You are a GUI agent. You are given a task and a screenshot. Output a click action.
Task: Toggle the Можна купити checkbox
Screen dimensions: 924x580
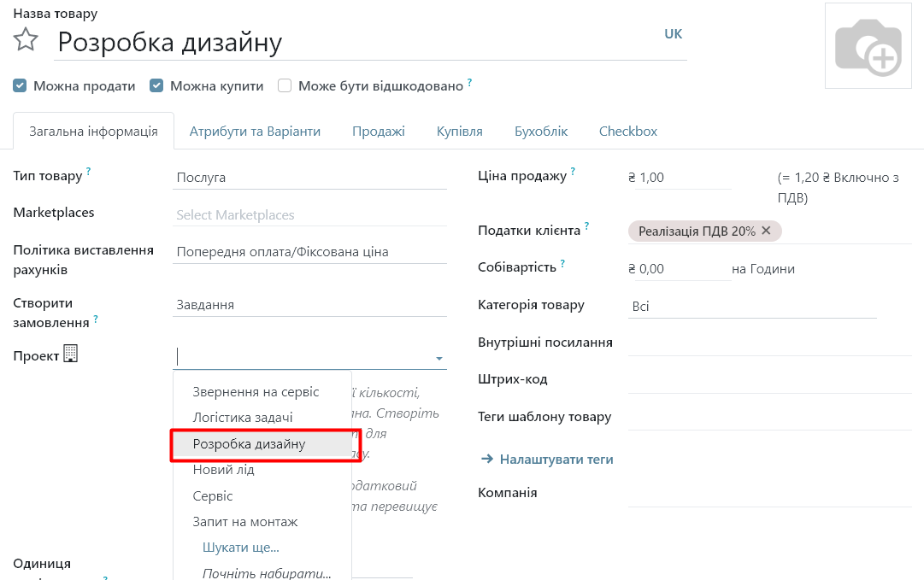tap(156, 85)
